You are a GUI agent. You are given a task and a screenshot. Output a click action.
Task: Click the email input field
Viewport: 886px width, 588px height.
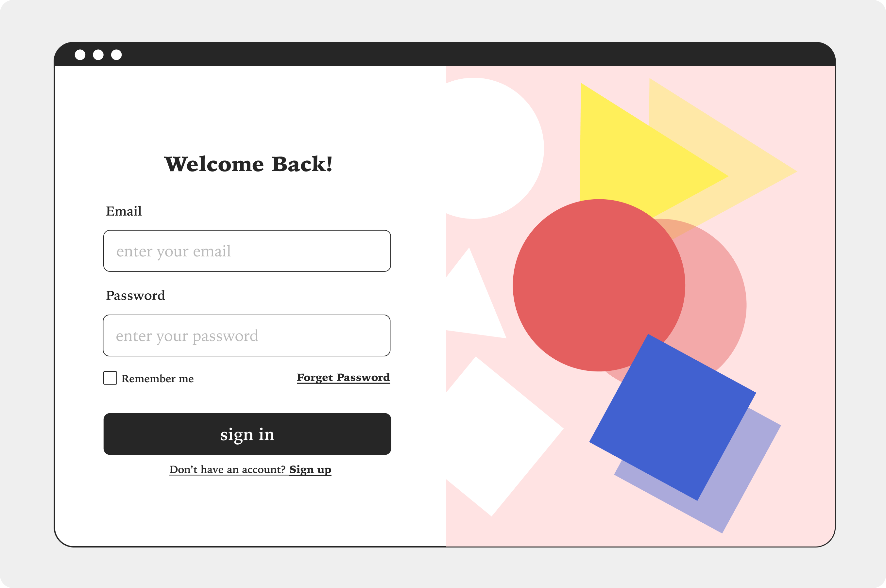246,251
